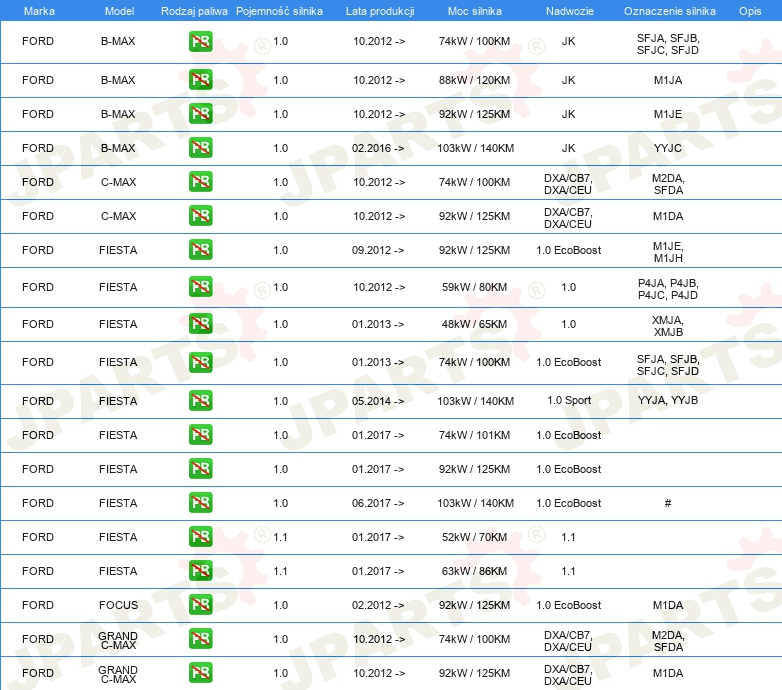This screenshot has height=690, width=782.
Task: Click the 02.2016 production date cell
Action: [x=379, y=148]
